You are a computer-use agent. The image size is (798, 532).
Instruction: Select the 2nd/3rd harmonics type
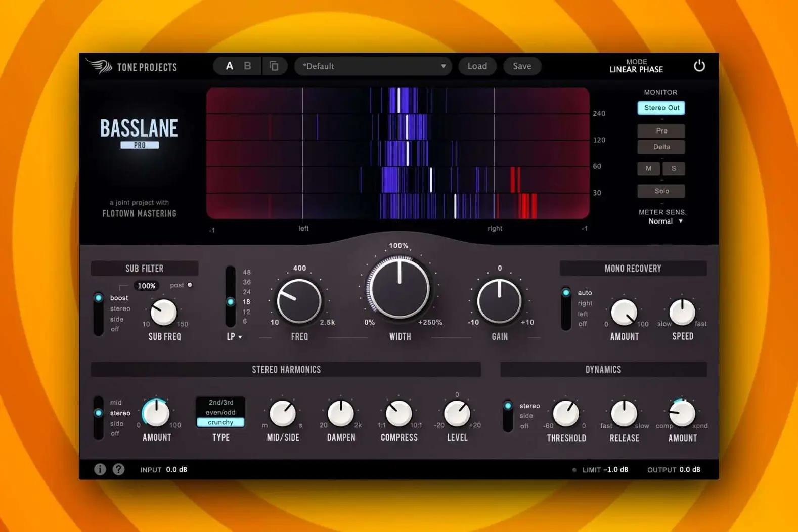[221, 403]
